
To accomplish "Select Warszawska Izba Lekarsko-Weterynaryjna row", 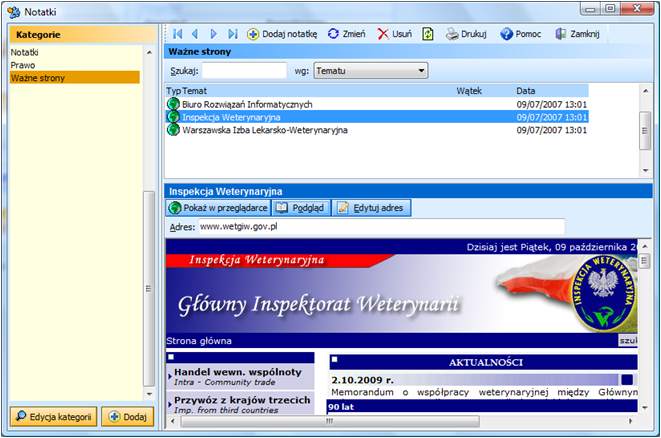I will coord(377,130).
